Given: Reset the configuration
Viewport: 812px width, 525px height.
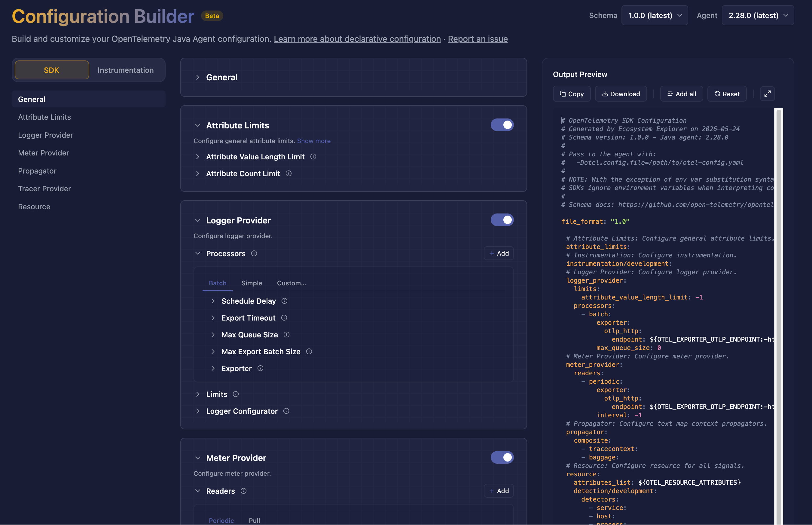Looking at the screenshot, I should tap(727, 94).
